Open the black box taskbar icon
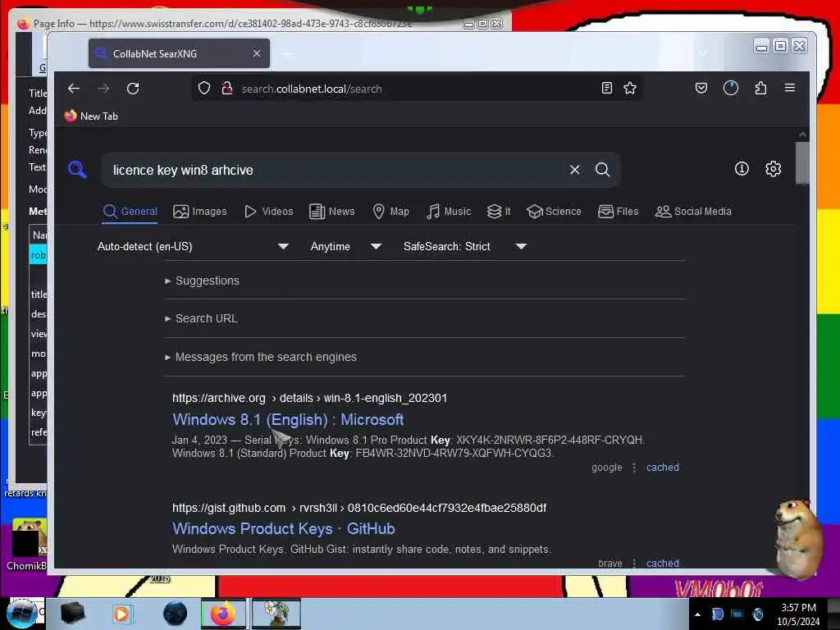Screen dimensions: 840x630 click(x=72, y=614)
